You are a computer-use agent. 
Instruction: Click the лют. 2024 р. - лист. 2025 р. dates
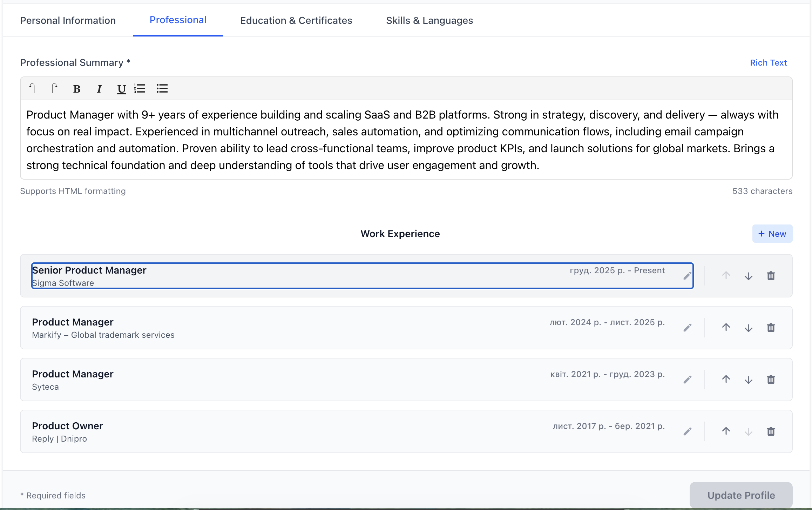pyautogui.click(x=607, y=322)
